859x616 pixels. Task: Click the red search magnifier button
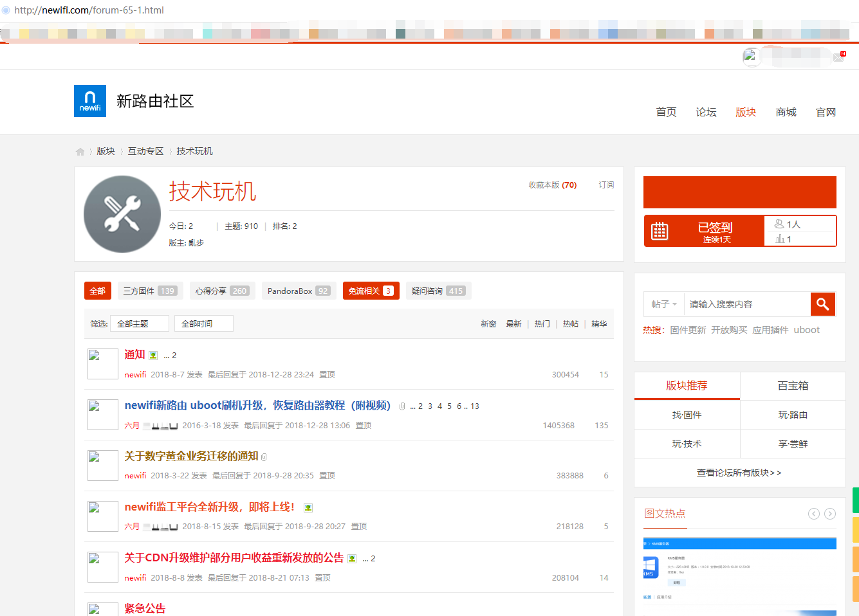[822, 304]
